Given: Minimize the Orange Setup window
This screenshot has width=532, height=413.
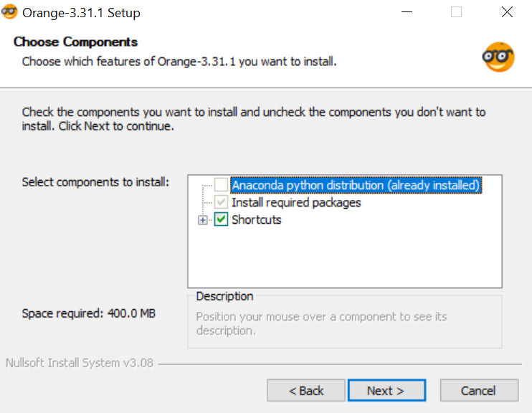Looking at the screenshot, I should 406,12.
